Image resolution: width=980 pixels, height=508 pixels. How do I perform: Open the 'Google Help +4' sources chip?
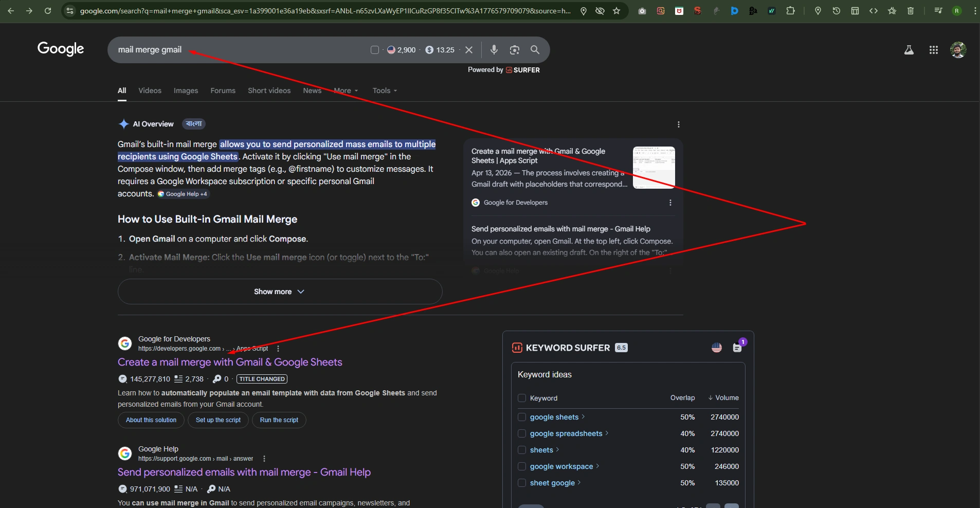click(x=183, y=194)
